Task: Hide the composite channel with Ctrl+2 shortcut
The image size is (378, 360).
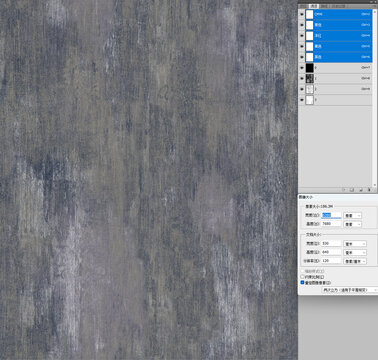Action: [302, 14]
